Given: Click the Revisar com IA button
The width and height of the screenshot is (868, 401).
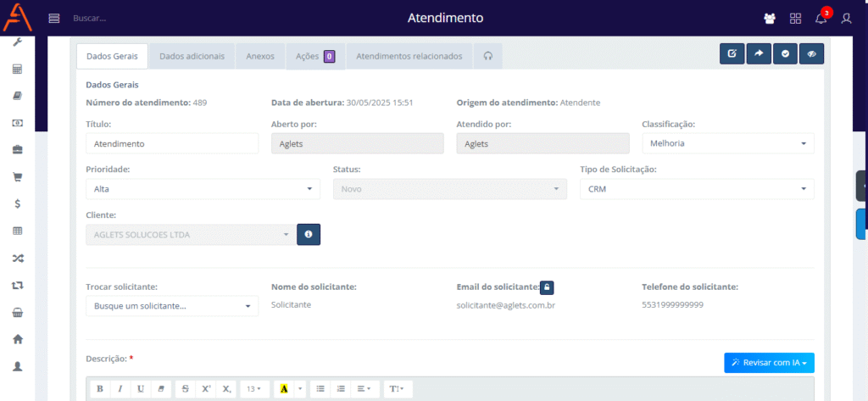Looking at the screenshot, I should coord(769,363).
